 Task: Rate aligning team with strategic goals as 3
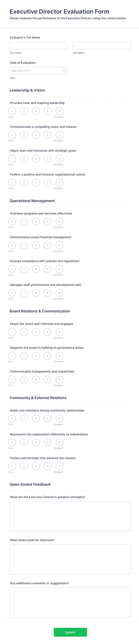pos(36,158)
